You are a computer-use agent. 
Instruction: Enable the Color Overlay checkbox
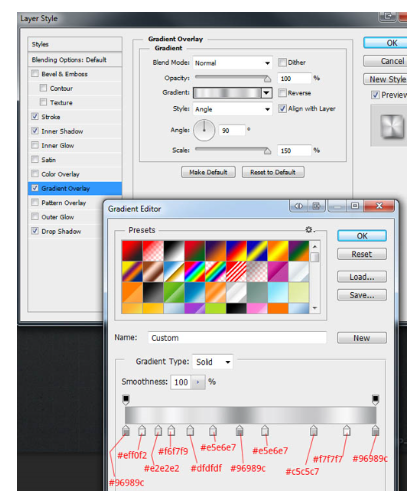(35, 174)
